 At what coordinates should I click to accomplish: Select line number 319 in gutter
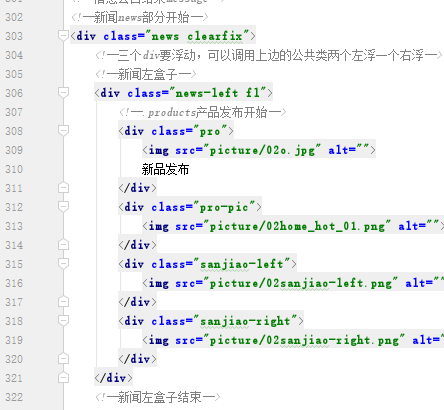point(14,340)
